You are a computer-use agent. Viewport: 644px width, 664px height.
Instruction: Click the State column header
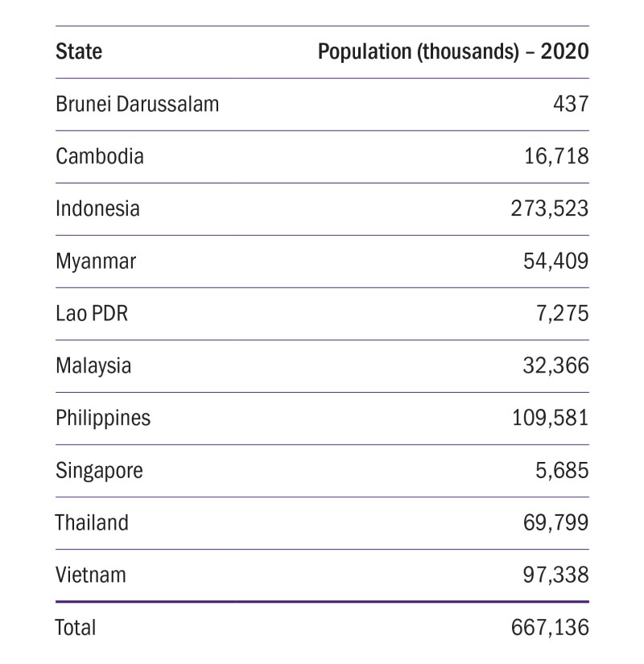[x=79, y=52]
